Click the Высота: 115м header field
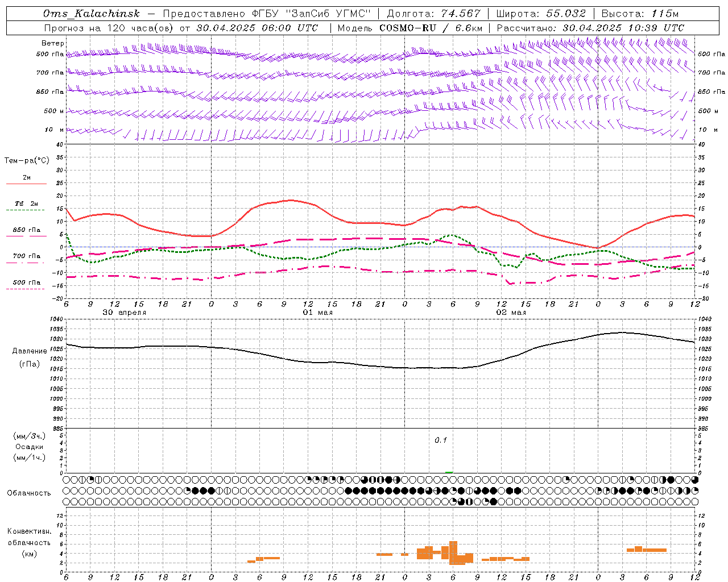This screenshot has width=728, height=582. [x=640, y=14]
